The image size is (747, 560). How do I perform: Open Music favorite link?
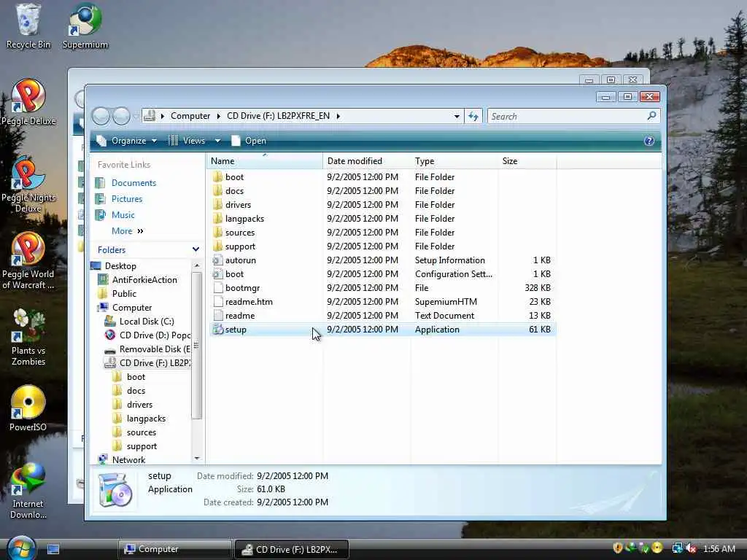[x=115, y=215]
